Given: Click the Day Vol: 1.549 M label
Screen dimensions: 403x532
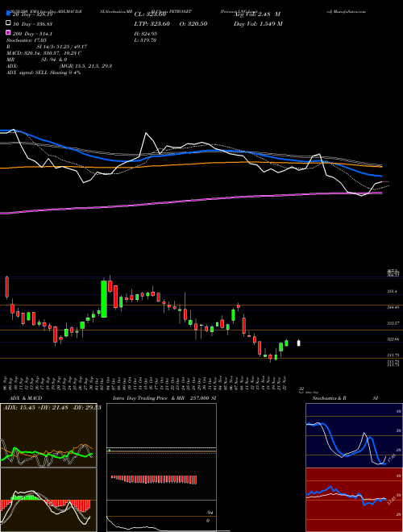Looking at the screenshot, I should point(258,23).
